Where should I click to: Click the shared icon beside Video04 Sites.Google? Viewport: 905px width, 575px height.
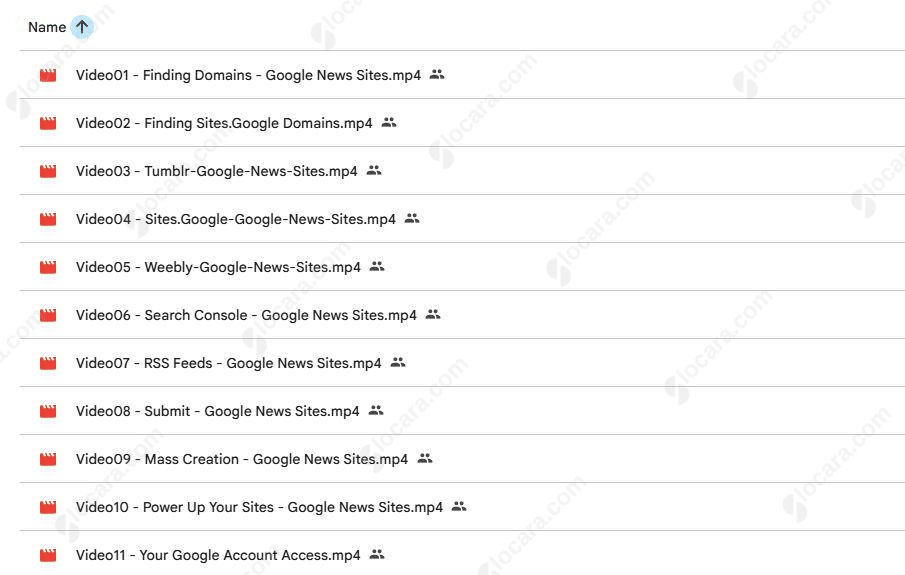[x=412, y=219]
